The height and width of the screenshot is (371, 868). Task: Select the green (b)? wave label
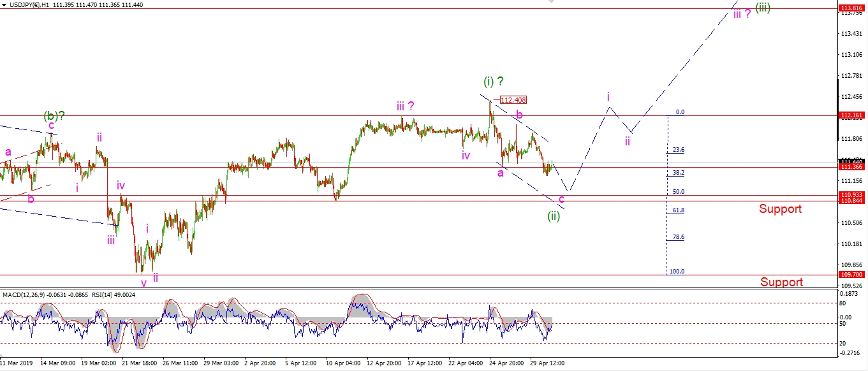coord(54,115)
